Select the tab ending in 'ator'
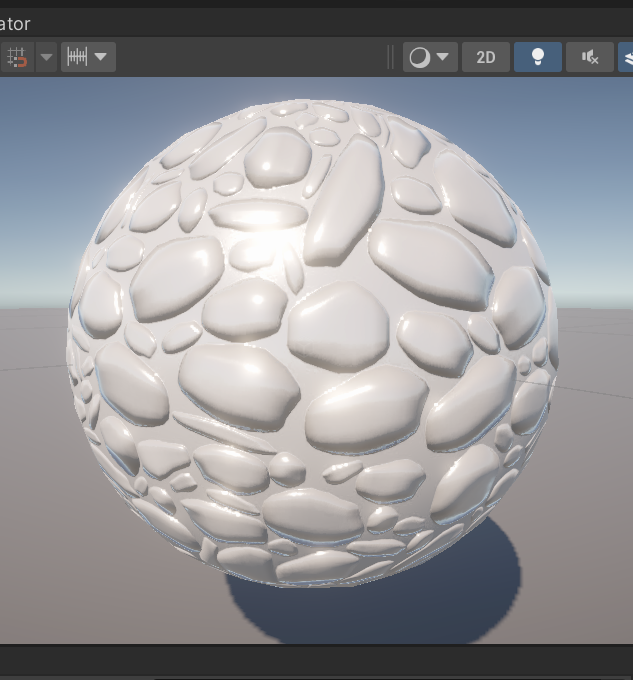Viewport: 633px width, 680px height. tap(15, 23)
